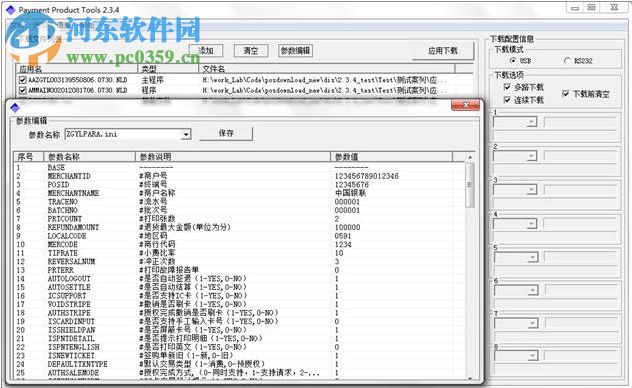632x388 pixels.
Task: Toggle the 多路下载 checkbox
Action: tap(507, 87)
